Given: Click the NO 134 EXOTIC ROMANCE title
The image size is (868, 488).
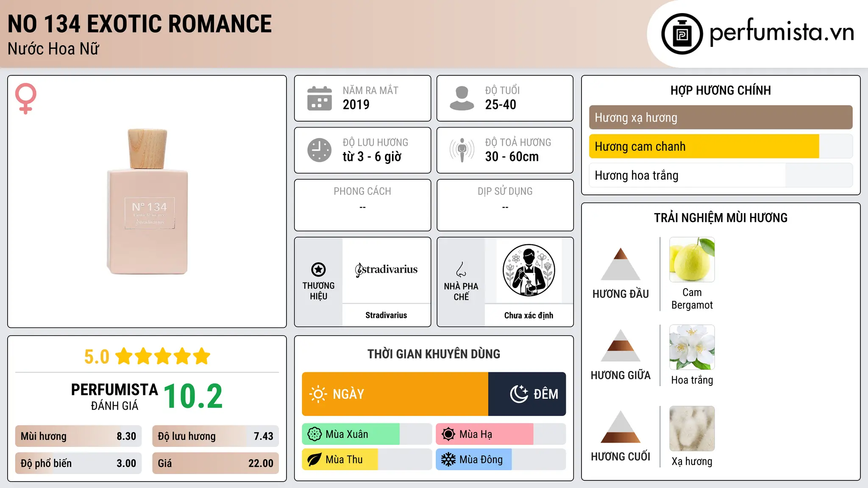Looking at the screenshot, I should [140, 24].
